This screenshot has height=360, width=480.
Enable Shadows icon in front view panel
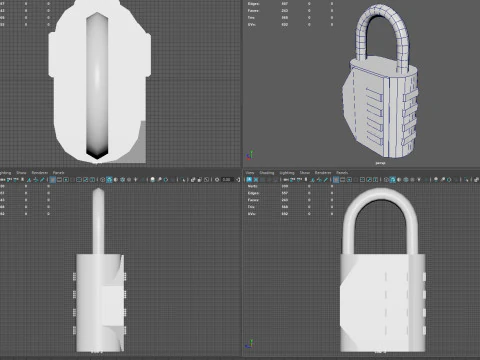click(x=425, y=179)
